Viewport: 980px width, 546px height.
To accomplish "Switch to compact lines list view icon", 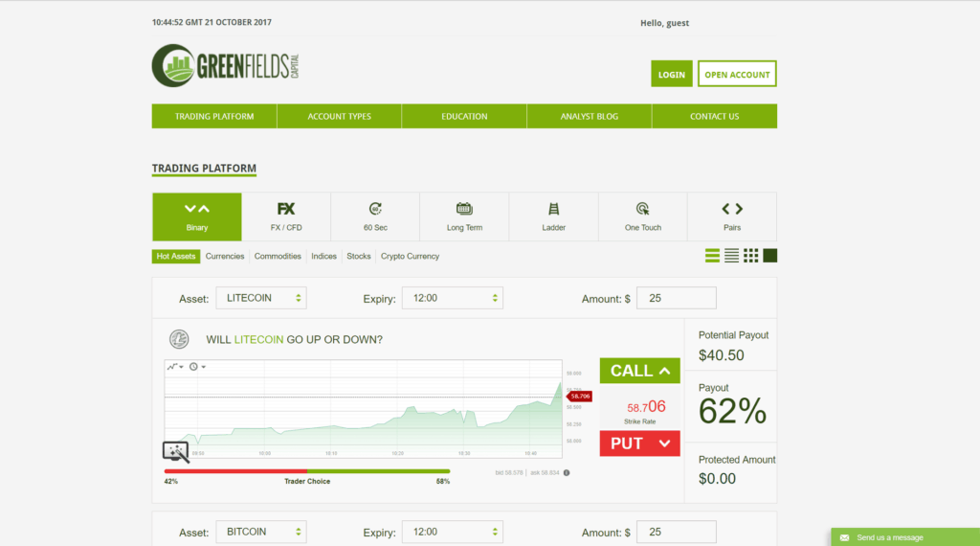I will (x=731, y=255).
